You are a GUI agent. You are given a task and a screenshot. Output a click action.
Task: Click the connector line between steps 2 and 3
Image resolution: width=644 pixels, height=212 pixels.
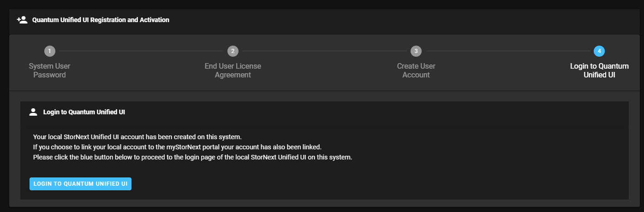[x=324, y=51]
